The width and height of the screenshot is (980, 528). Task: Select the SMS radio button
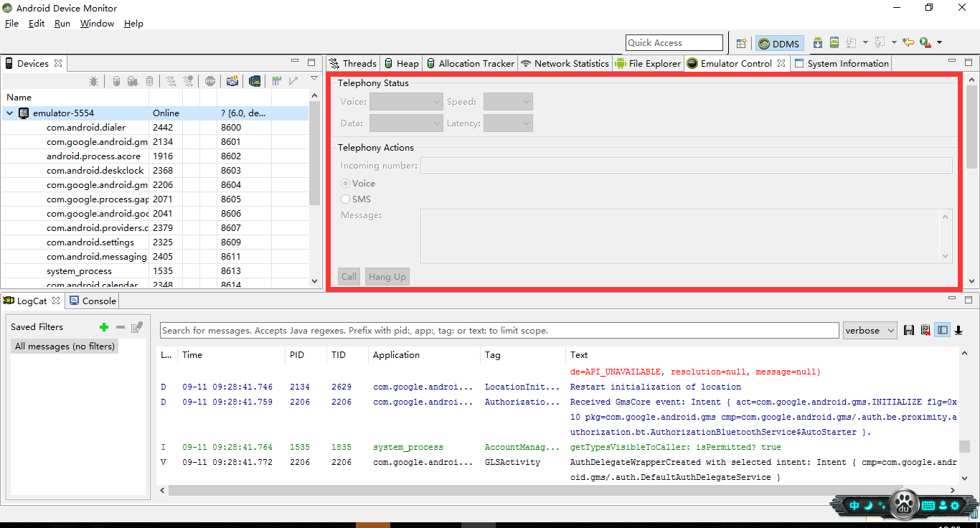coord(346,199)
